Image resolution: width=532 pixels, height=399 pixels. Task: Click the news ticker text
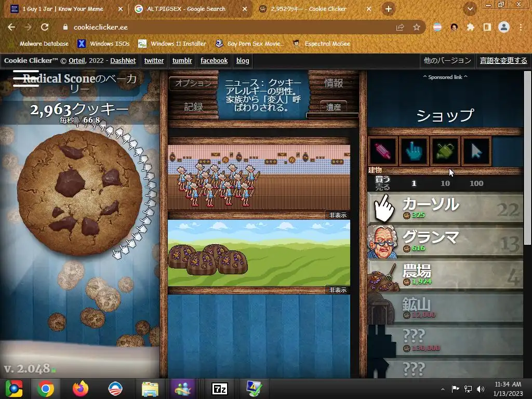[x=263, y=96]
